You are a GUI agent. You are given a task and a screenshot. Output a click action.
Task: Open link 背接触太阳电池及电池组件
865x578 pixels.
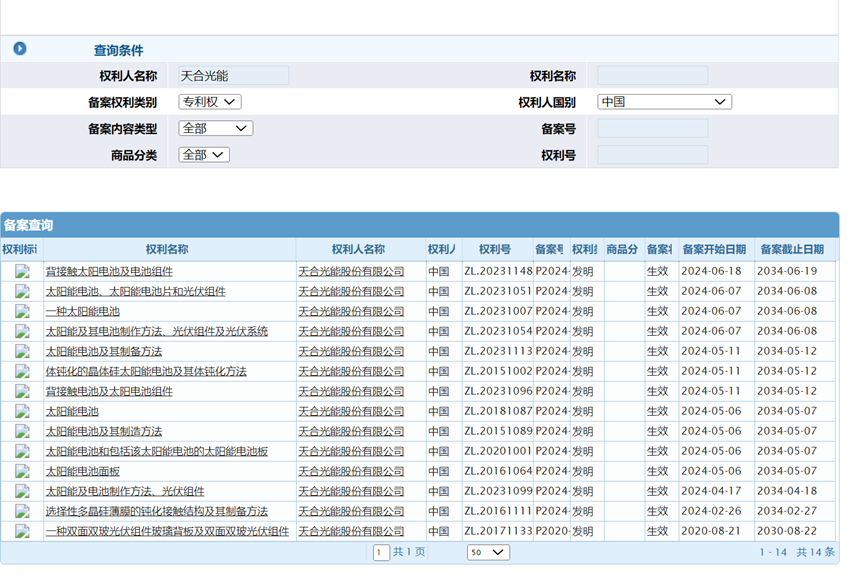pyautogui.click(x=109, y=271)
